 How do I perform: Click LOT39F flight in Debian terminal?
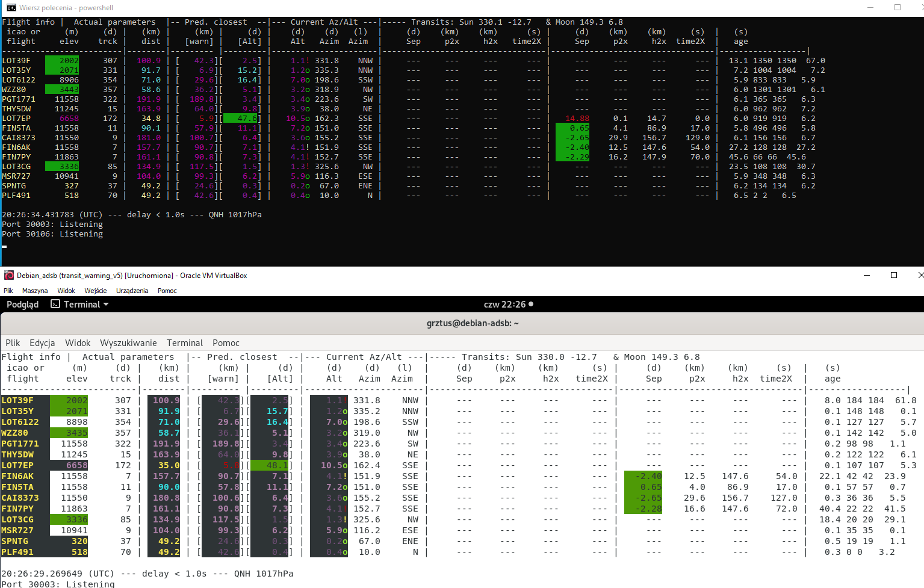[17, 400]
